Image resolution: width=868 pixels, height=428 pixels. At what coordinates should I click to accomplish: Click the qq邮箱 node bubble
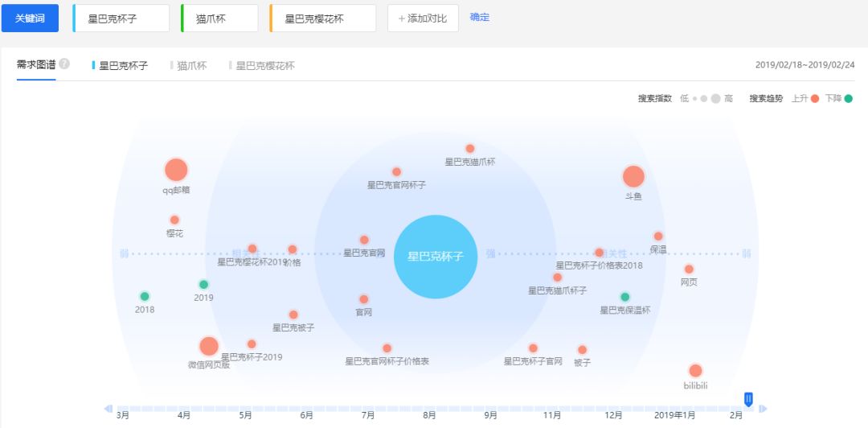click(176, 170)
